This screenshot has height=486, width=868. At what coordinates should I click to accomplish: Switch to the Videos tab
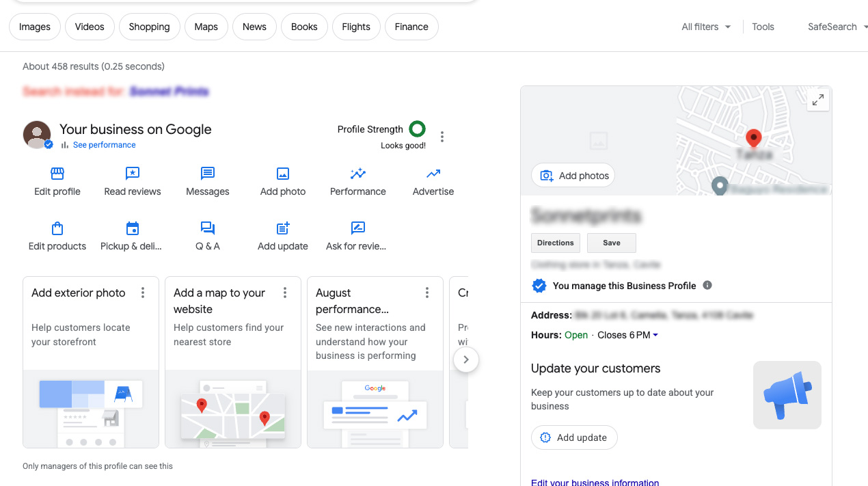[x=90, y=27]
